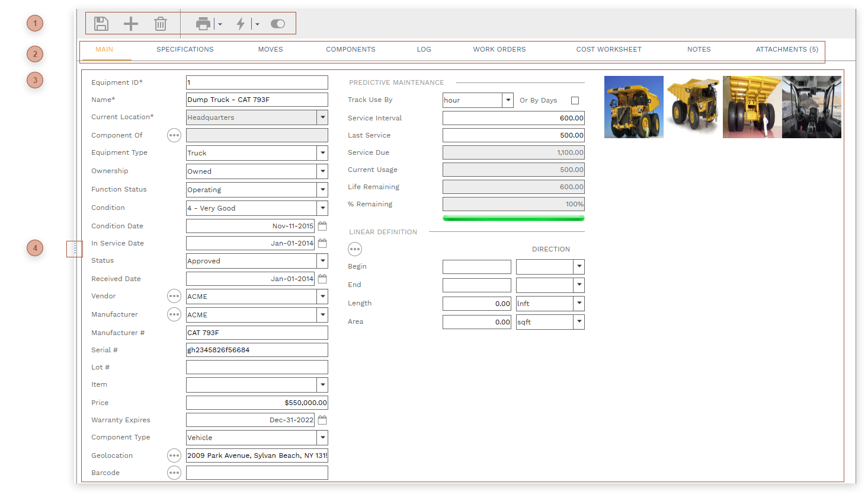Go to Attachments (5) tab
868x497 pixels.
click(x=786, y=50)
